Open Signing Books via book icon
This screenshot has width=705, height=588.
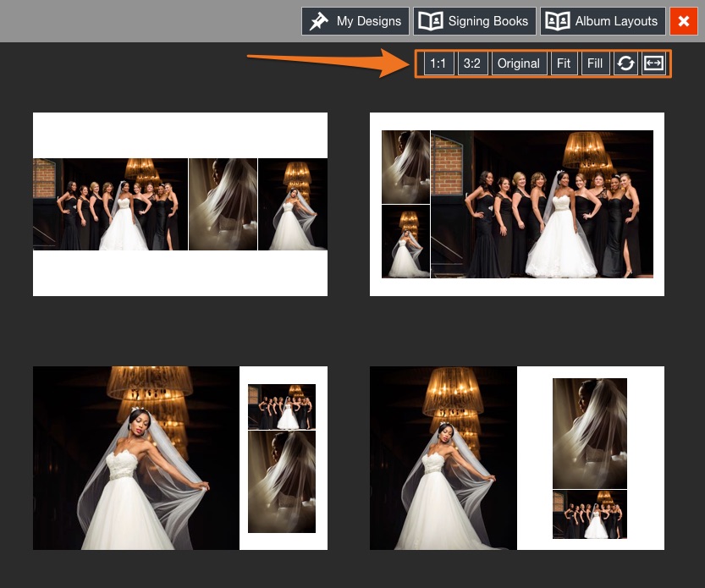point(430,21)
